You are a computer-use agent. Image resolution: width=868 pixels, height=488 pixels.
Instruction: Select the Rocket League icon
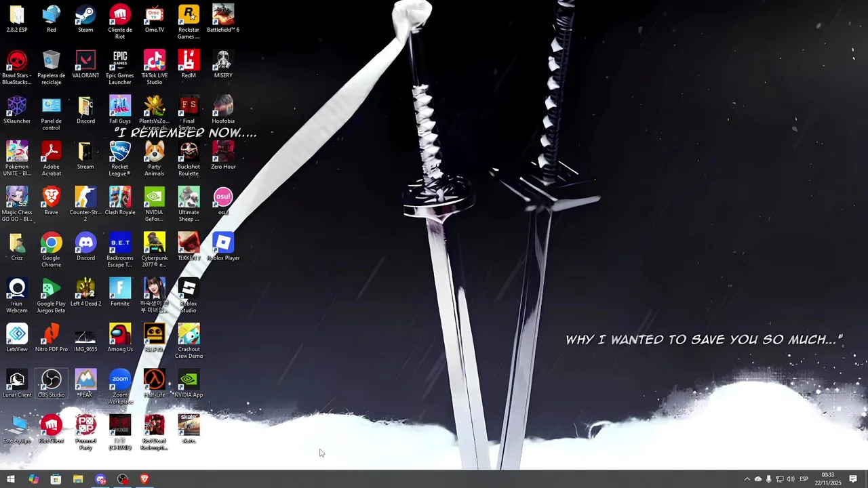pyautogui.click(x=120, y=159)
